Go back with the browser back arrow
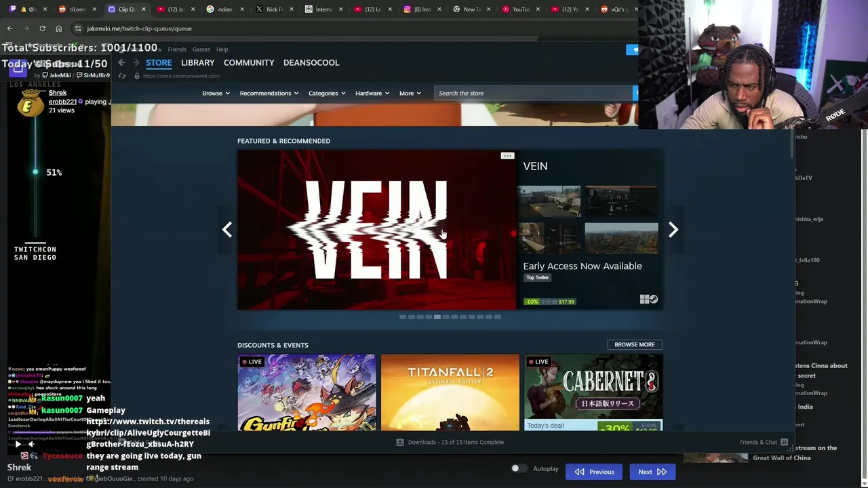This screenshot has width=868, height=488. (x=9, y=28)
